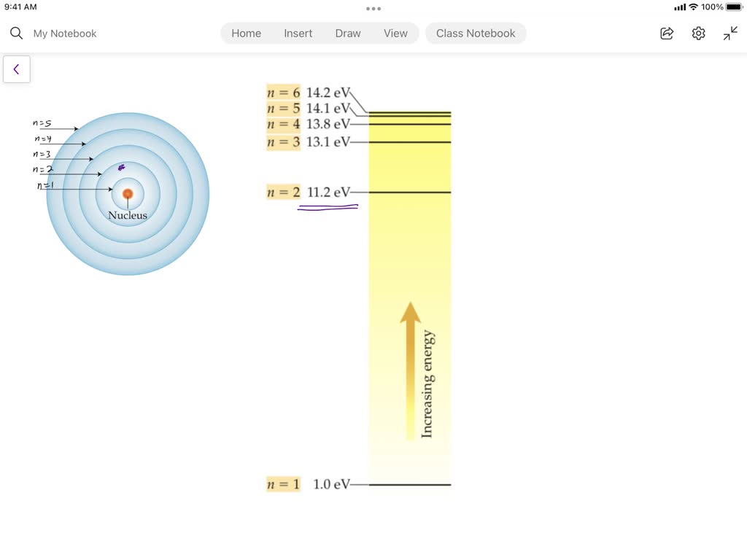Viewport: 747px width, 560px height.
Task: Exit full screen with collapse arrows icon
Action: 730,34
